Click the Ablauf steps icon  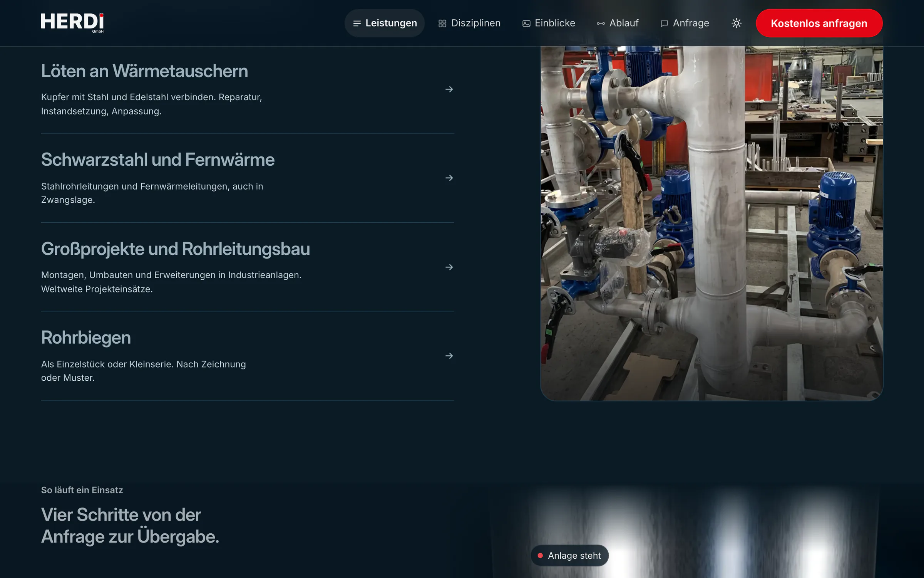coord(601,24)
